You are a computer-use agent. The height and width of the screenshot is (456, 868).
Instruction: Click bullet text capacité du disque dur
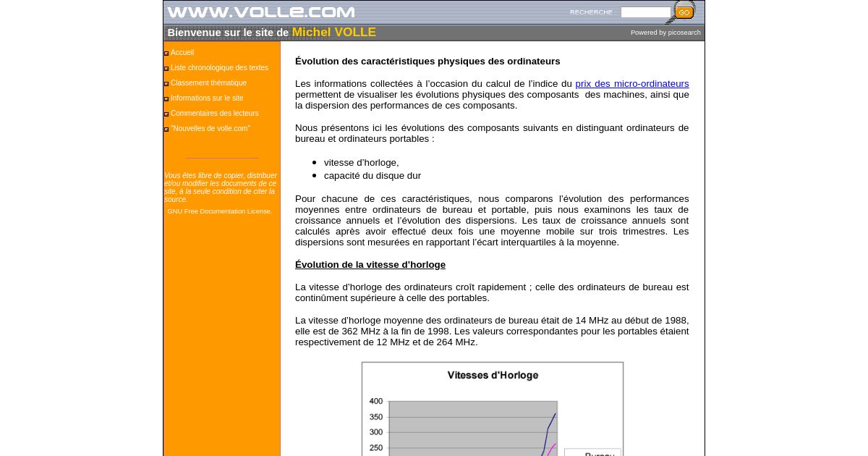[373, 176]
